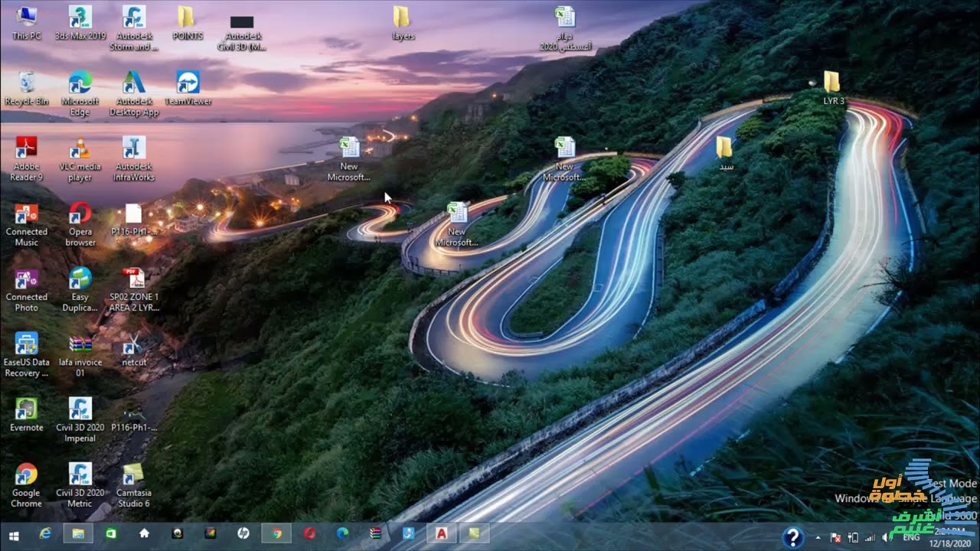Select the Autodesk Desktop App shortcut
980x551 pixels.
click(x=134, y=93)
